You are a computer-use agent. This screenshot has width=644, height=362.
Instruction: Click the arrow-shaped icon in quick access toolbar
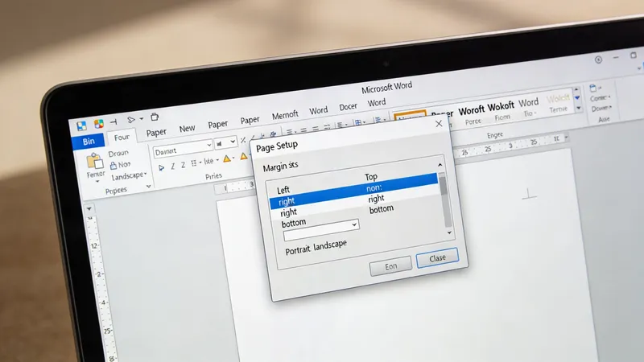(x=131, y=119)
